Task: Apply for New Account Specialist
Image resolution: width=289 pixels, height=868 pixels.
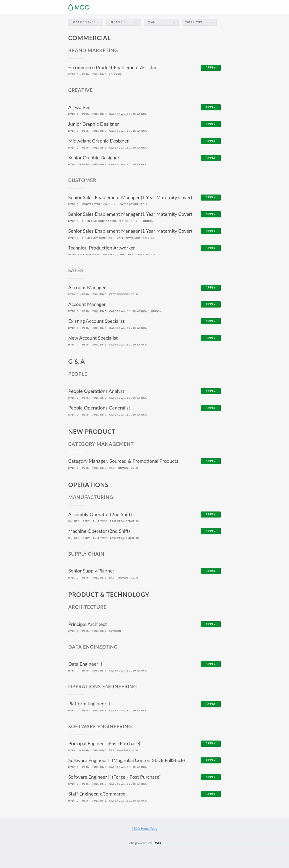Action: [x=211, y=338]
